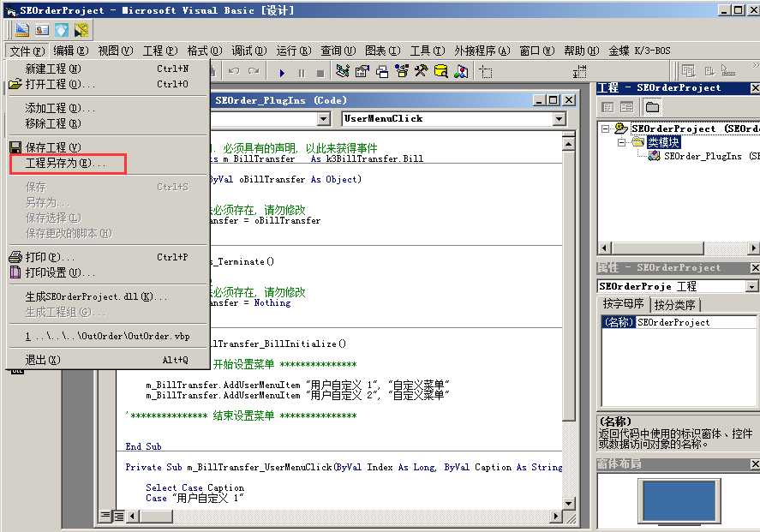Open the Visual Component Manager icon
The height and width of the screenshot is (532, 760).
[x=461, y=72]
